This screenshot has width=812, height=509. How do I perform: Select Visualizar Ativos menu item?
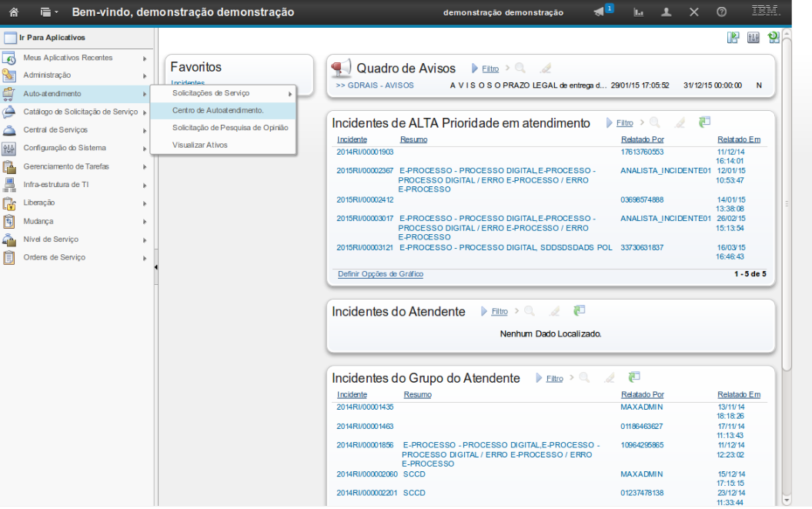(x=199, y=145)
